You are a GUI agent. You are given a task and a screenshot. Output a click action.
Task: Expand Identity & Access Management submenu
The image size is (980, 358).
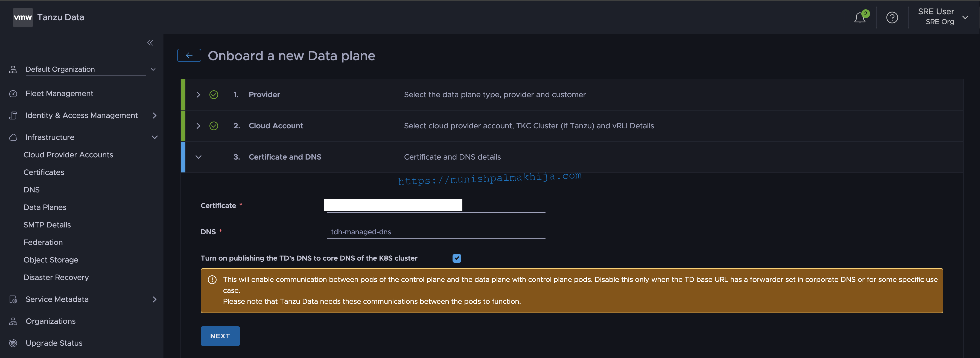(x=154, y=116)
